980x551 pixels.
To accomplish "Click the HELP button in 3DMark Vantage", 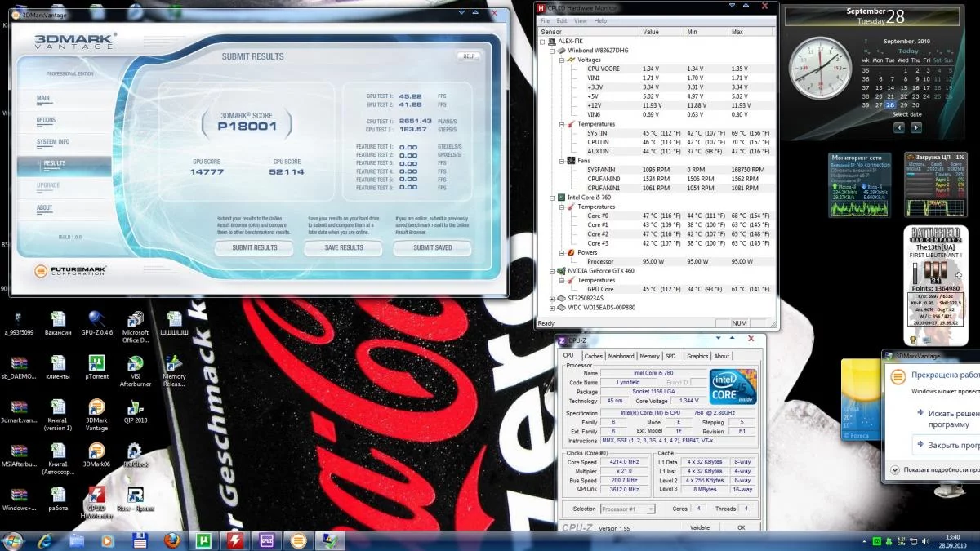I will click(468, 56).
